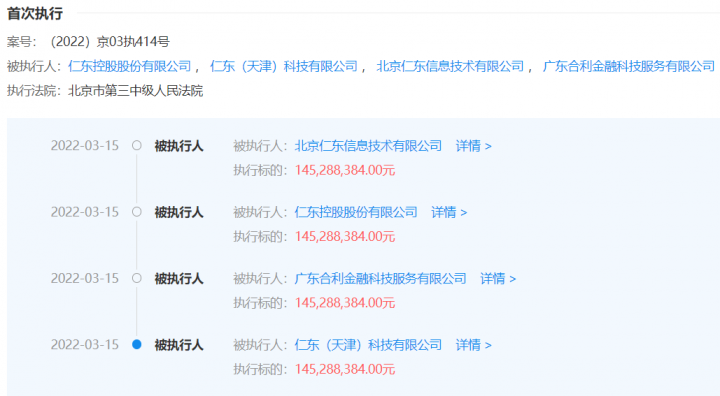Open 仁东控股股份有限公司 link in header line
Screen dimensions: 720x396
129,67
